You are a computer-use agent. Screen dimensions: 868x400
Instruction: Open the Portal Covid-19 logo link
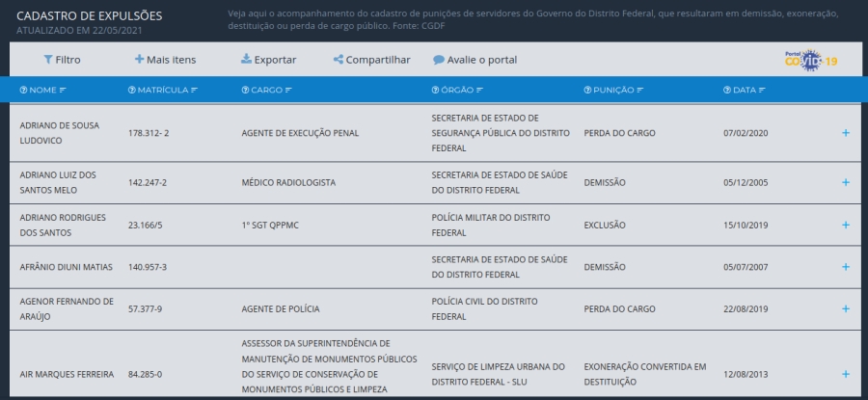click(x=810, y=60)
